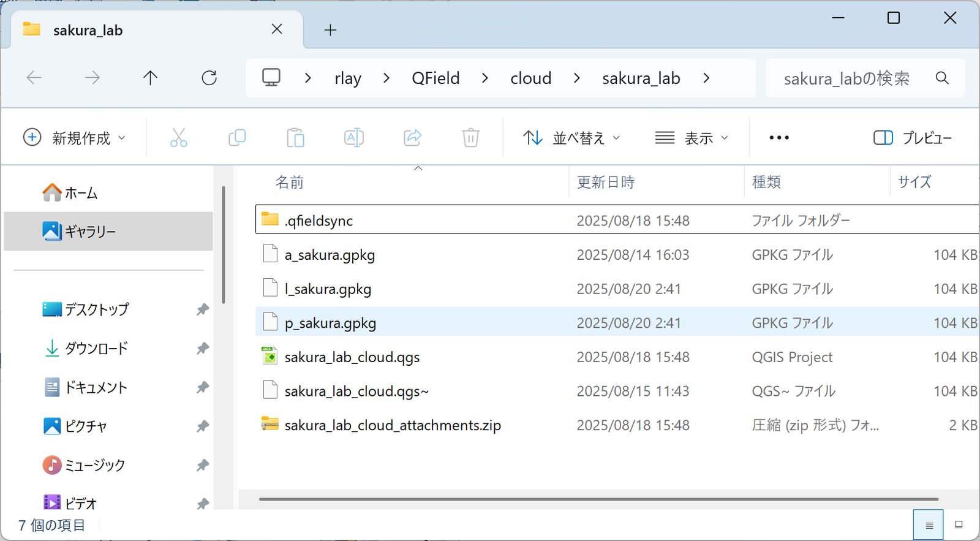Expand the chevron after cloud in path

[576, 78]
